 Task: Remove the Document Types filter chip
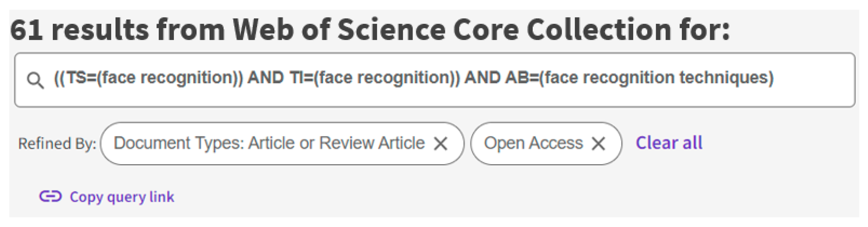pyautogui.click(x=441, y=144)
